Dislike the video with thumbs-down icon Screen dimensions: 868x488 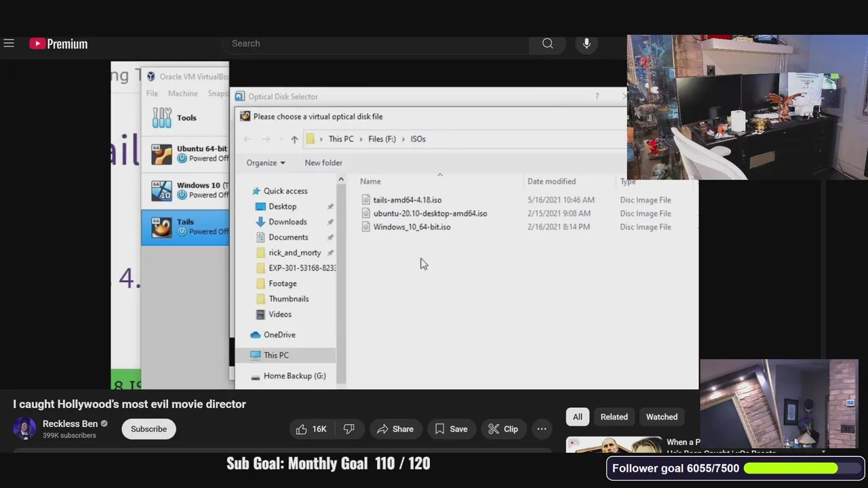click(349, 429)
